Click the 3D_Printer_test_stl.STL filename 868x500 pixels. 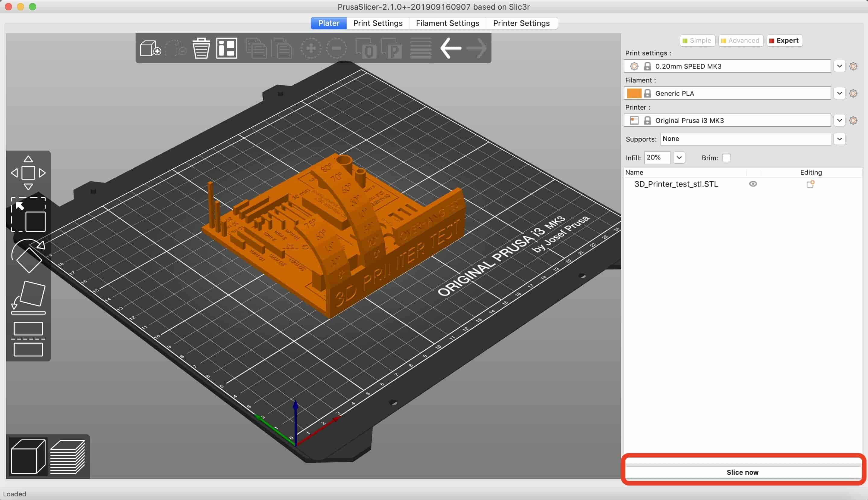tap(677, 184)
